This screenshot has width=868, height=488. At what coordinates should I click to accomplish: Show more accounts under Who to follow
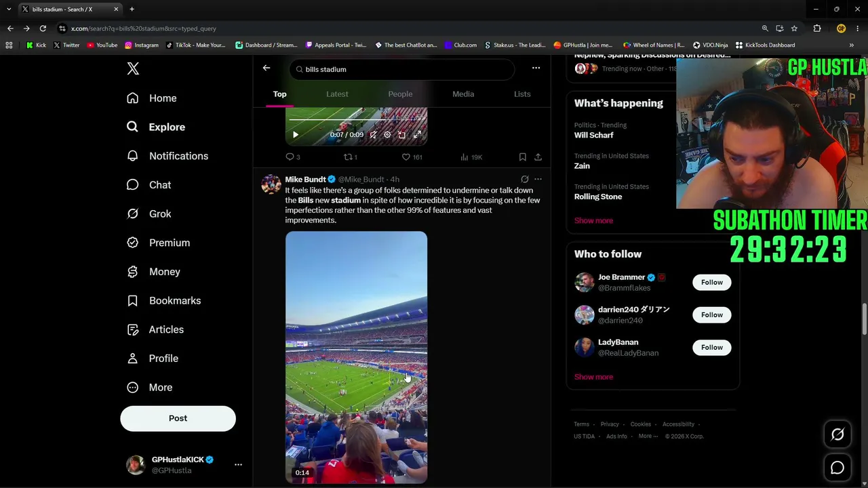[593, 377]
